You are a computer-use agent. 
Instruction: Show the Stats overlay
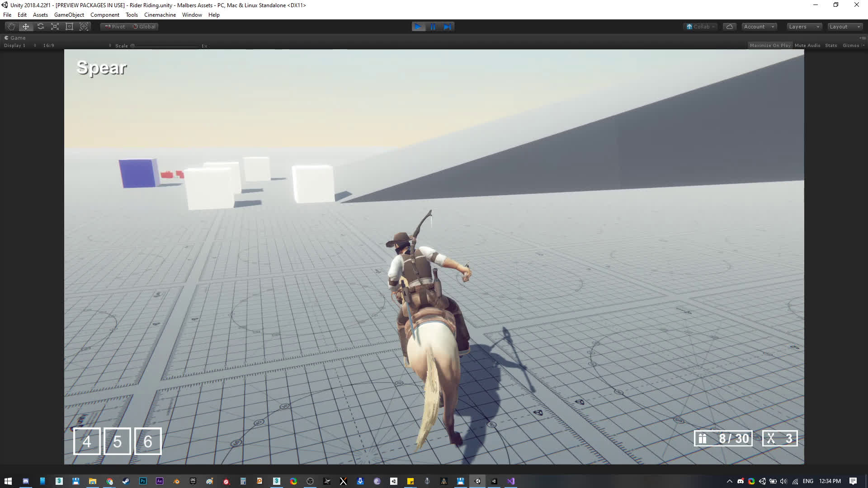point(830,46)
